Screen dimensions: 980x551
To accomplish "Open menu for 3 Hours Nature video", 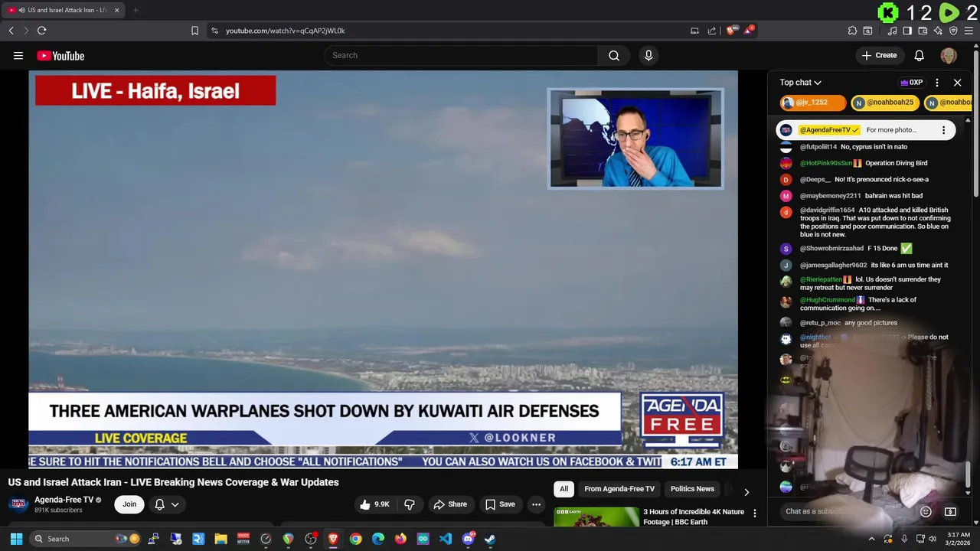I will tap(754, 514).
